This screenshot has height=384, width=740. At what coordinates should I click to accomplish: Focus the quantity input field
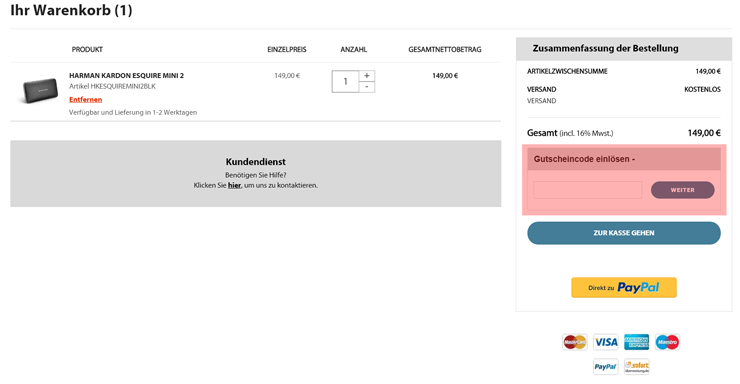tap(345, 82)
